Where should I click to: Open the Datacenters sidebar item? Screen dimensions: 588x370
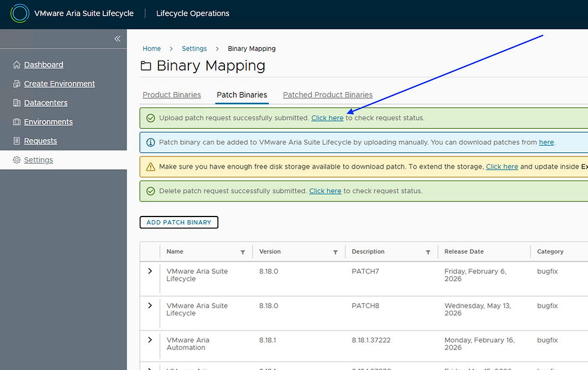pos(46,103)
